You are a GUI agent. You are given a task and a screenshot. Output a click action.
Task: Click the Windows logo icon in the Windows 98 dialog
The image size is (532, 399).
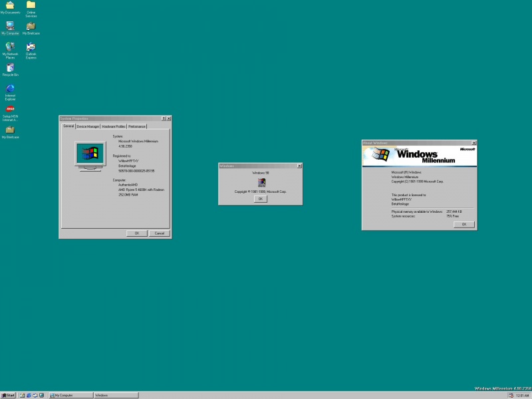click(x=261, y=183)
